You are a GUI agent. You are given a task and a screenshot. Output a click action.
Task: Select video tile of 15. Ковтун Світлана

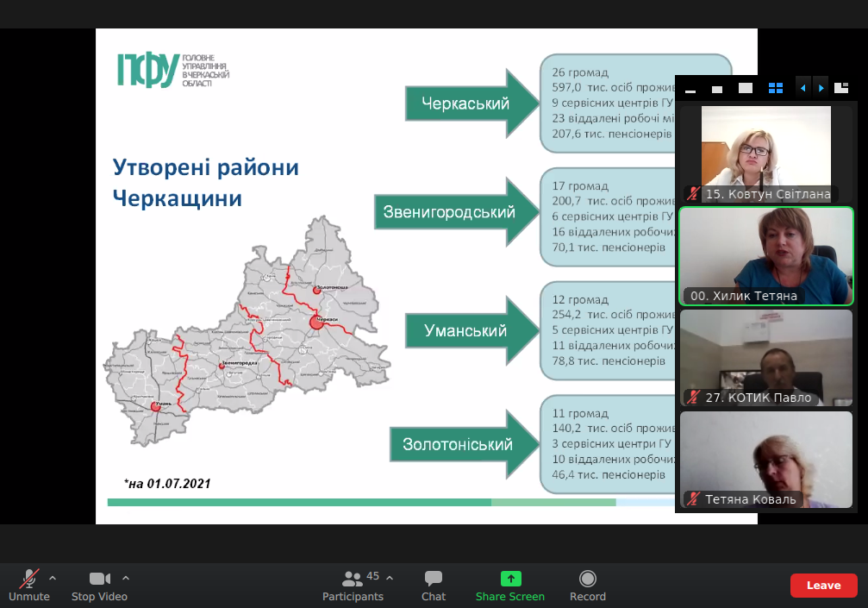[x=766, y=154]
